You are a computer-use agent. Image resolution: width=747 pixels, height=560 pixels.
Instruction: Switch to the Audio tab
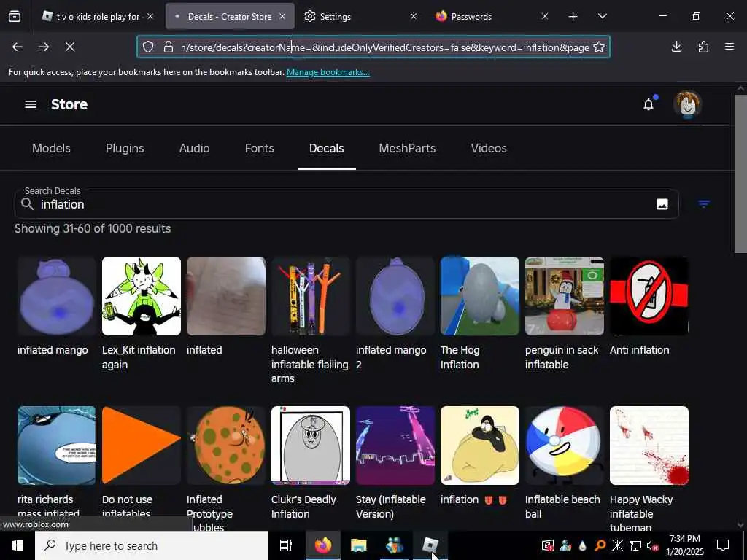[x=194, y=148]
